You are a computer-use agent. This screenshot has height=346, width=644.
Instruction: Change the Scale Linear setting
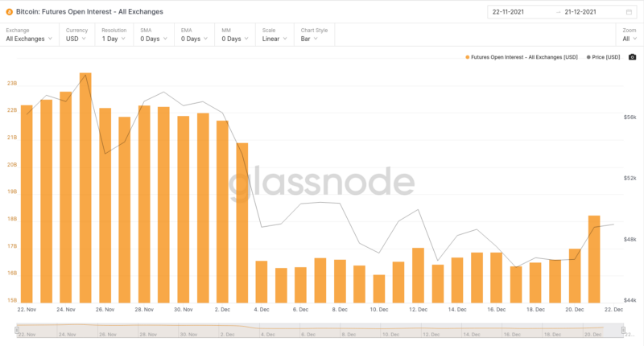(275, 39)
